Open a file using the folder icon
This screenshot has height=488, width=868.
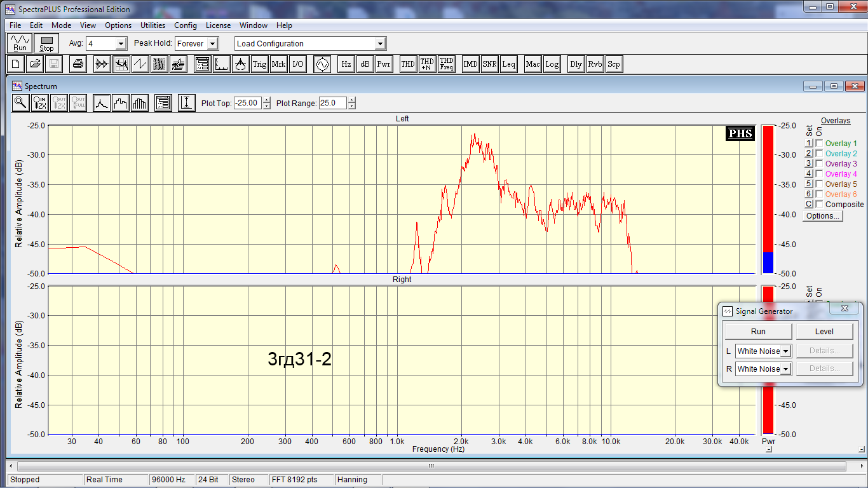35,64
